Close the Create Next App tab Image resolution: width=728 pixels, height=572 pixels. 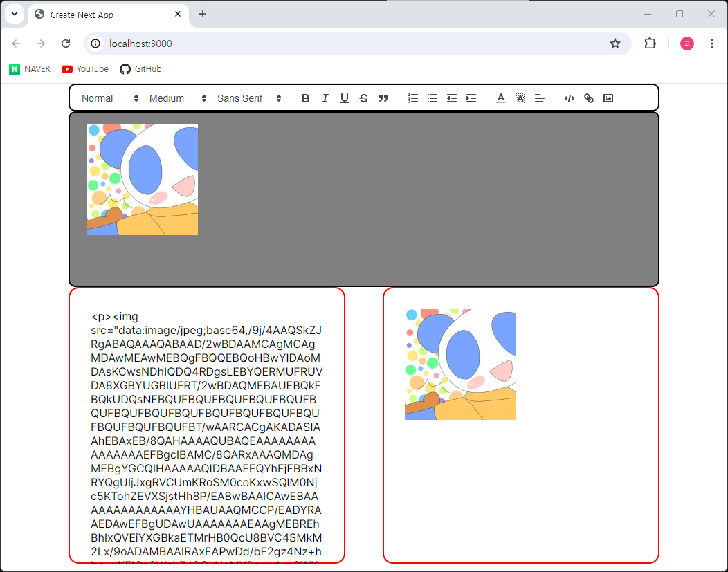pyautogui.click(x=178, y=15)
